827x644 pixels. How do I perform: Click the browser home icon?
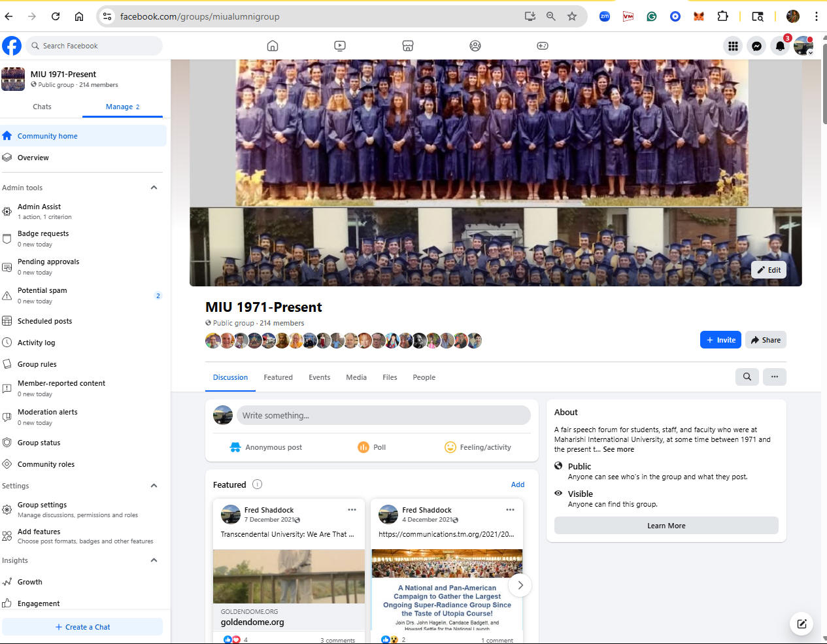click(79, 16)
